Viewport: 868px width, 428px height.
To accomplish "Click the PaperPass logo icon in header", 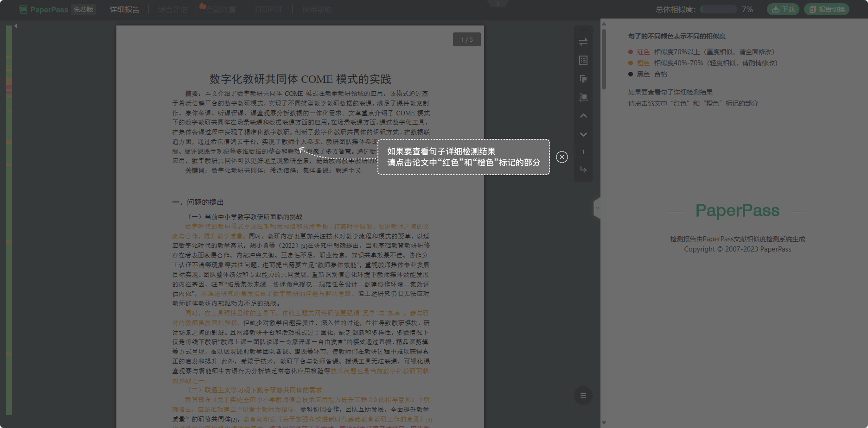I will tap(23, 9).
